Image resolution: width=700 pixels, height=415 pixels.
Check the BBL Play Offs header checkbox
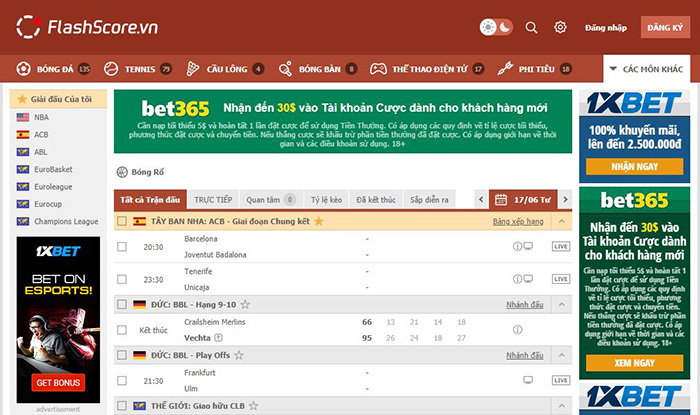(x=122, y=355)
